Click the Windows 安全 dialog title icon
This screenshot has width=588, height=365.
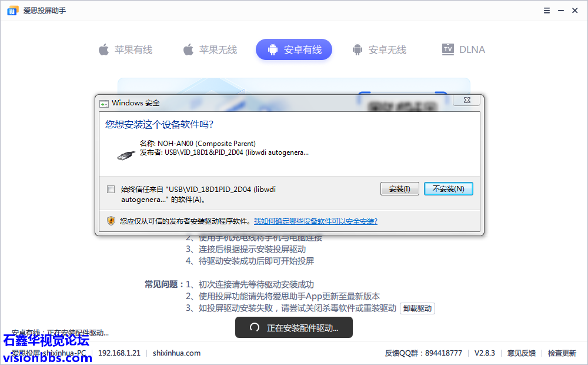(x=104, y=104)
